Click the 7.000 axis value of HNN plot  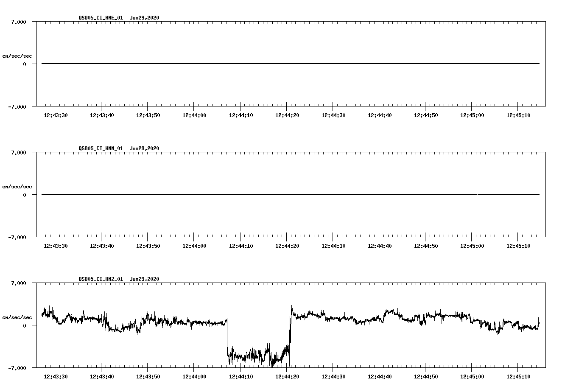point(19,153)
